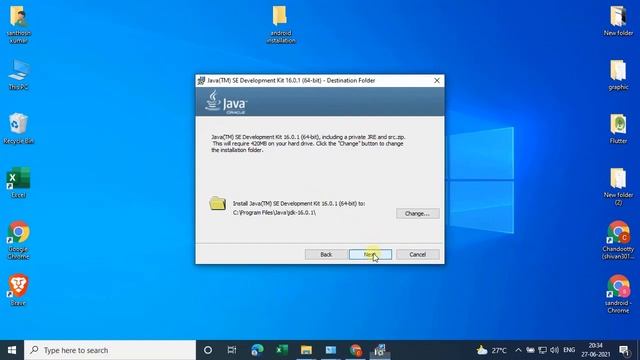640x360 pixels.
Task: Click the taskbar search box
Action: pyautogui.click(x=110, y=350)
